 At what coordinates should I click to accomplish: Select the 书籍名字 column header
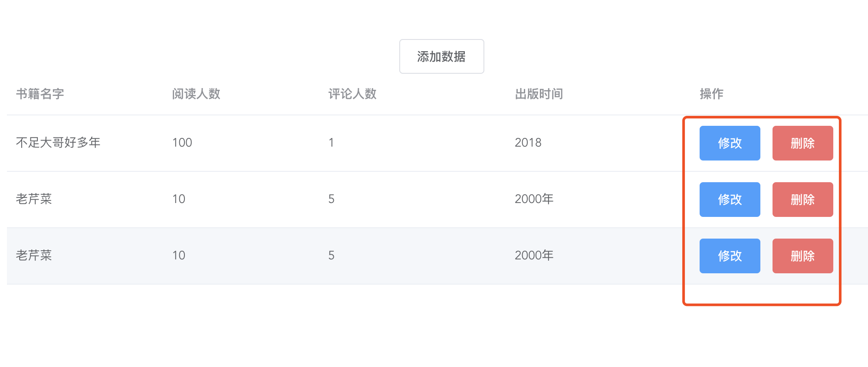tap(40, 94)
